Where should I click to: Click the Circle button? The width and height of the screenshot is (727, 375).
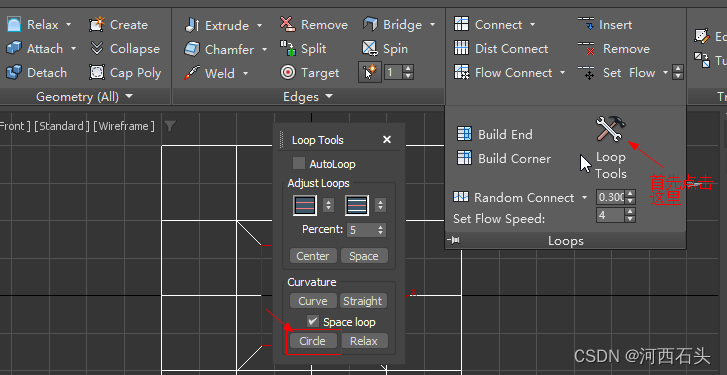pyautogui.click(x=312, y=341)
